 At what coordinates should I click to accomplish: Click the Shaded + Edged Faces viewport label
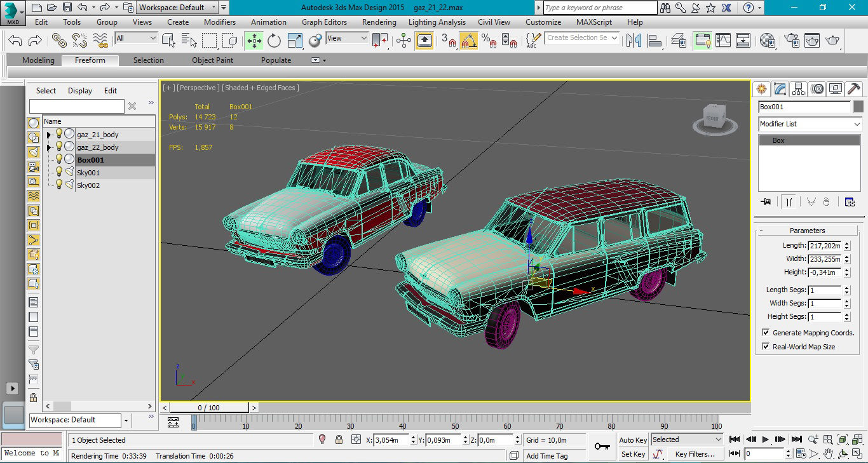coord(261,88)
